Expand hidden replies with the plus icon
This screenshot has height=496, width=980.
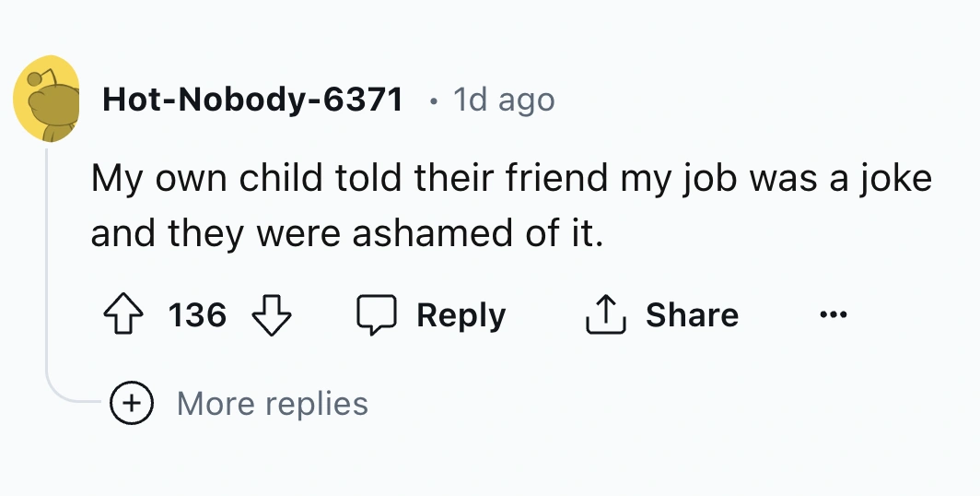coord(132,403)
